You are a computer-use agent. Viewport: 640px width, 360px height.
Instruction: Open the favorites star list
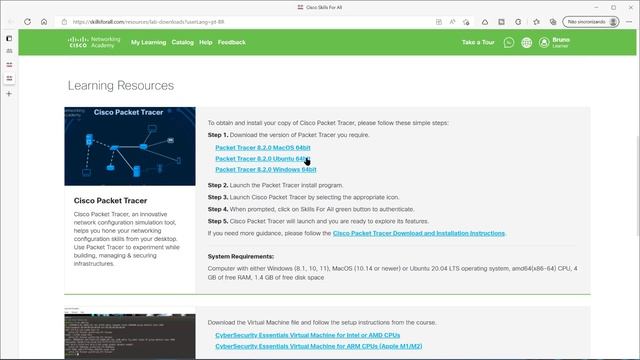tap(536, 22)
